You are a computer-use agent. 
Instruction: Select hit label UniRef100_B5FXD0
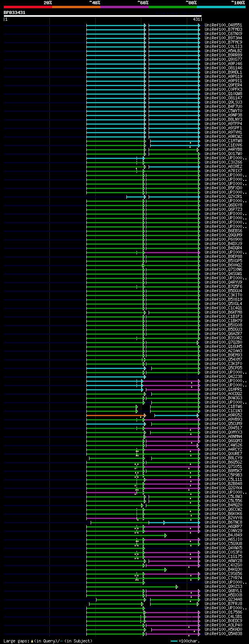[x=223, y=188]
